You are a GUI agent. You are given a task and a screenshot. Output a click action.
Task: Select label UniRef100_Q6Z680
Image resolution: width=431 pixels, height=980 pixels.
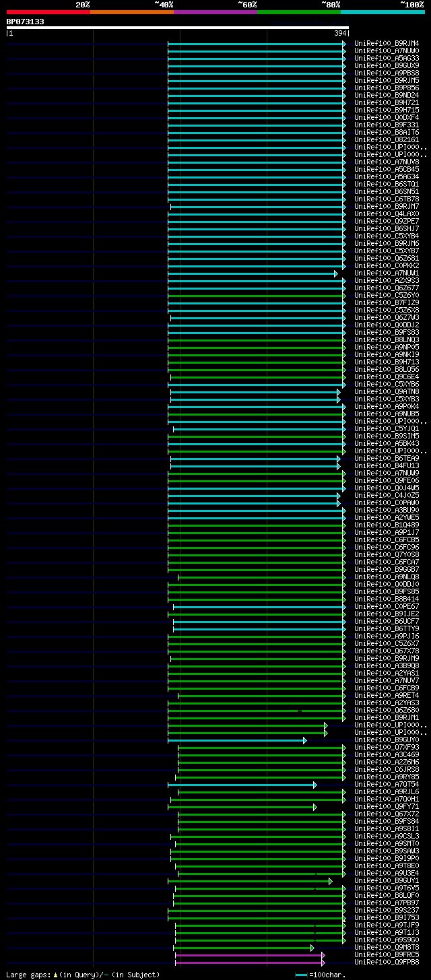point(387,710)
